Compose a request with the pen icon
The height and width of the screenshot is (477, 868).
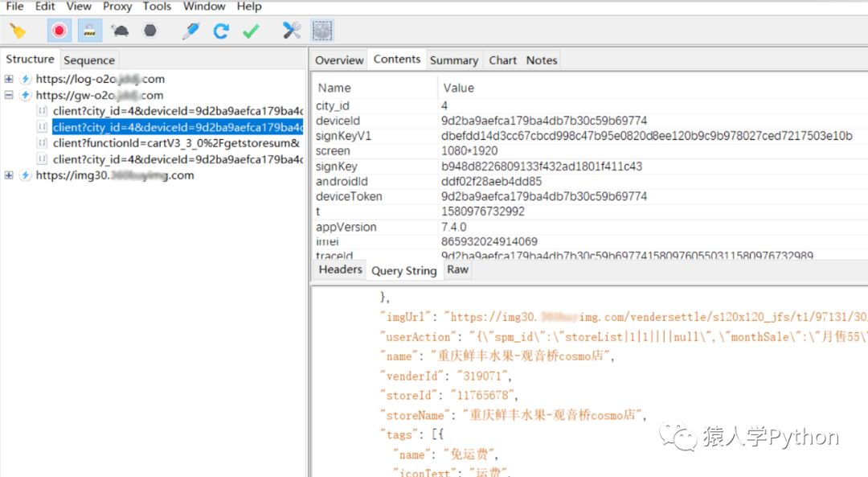point(190,31)
